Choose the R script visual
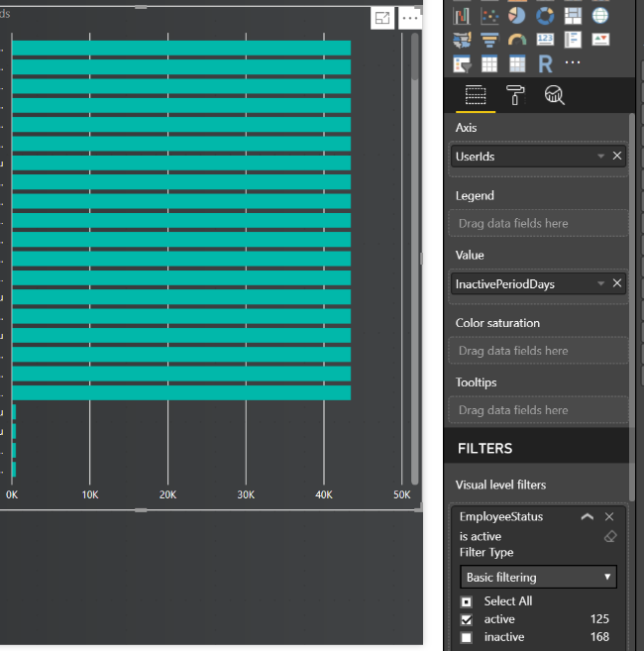 coord(545,64)
